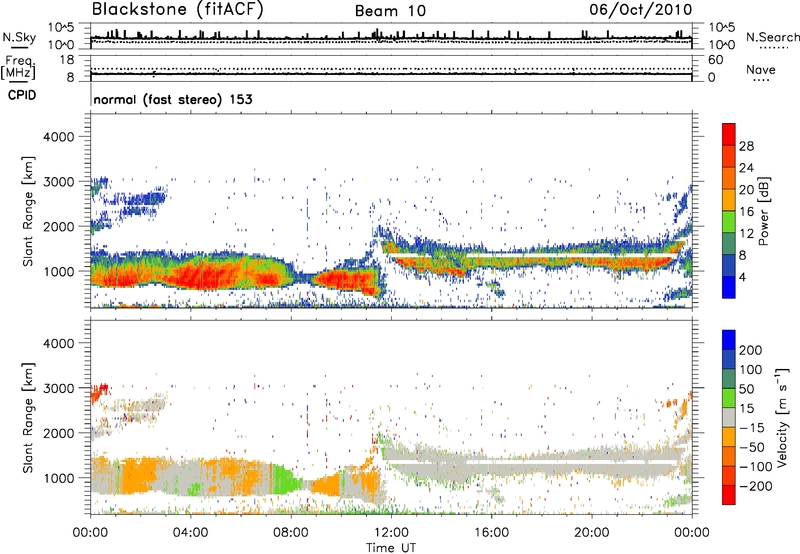Click the N.Search legend label
The width and height of the screenshot is (800, 554).
tap(773, 37)
